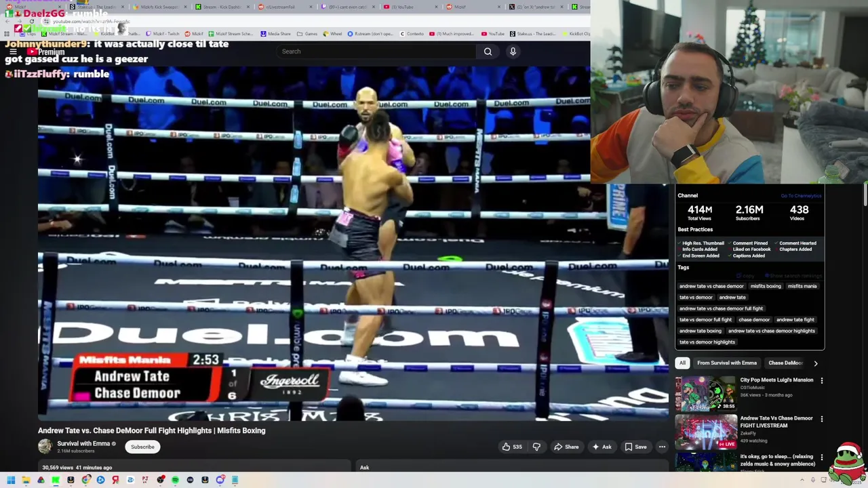Select the All filter chip
Viewport: 868px width, 488px height.
point(682,363)
